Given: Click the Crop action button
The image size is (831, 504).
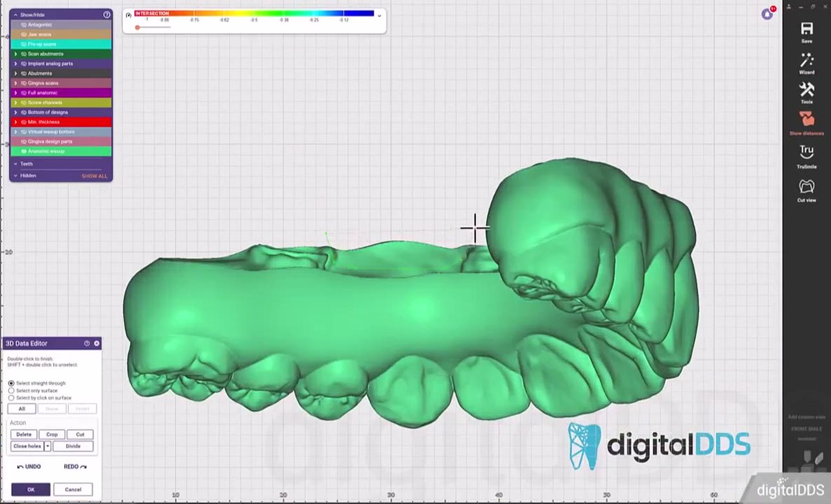Looking at the screenshot, I should tap(52, 435).
